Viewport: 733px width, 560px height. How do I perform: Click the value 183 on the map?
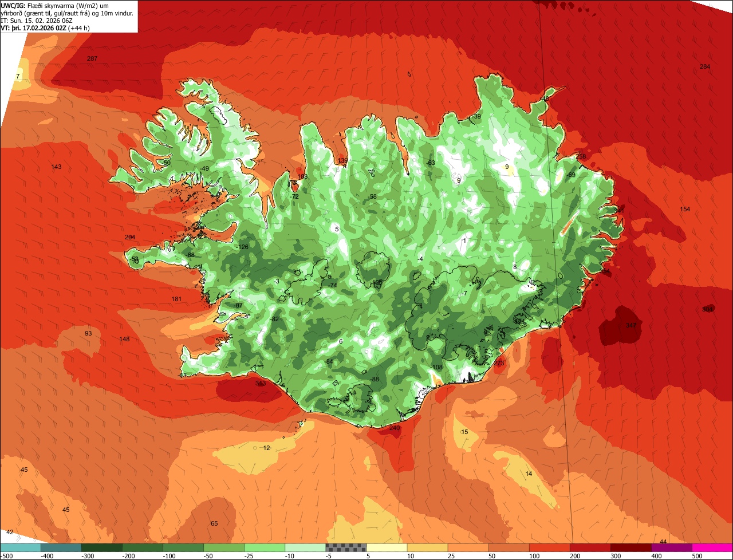(x=302, y=177)
